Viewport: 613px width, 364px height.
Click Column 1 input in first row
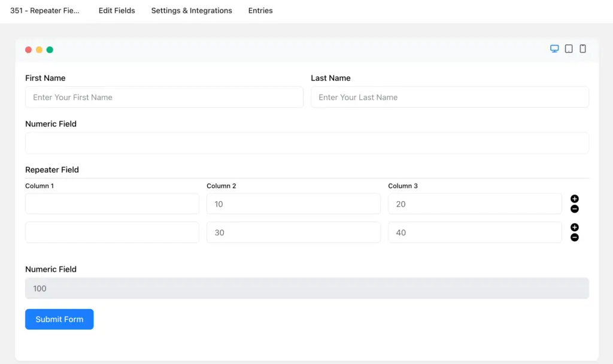click(x=112, y=204)
